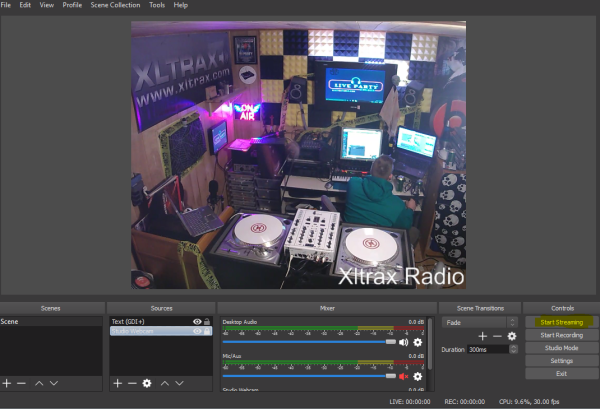Open source properties gear in the Sources panel

point(147,383)
